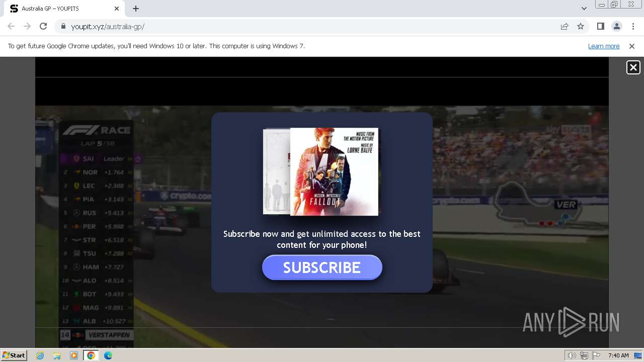The width and height of the screenshot is (644, 362).
Task: Launch Internet Explorer from the taskbar
Action: click(40, 355)
